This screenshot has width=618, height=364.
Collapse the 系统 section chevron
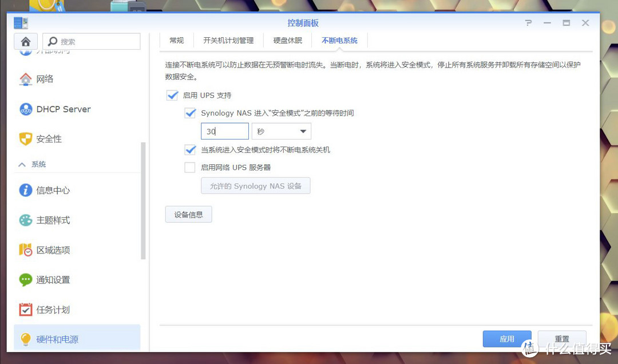point(22,164)
